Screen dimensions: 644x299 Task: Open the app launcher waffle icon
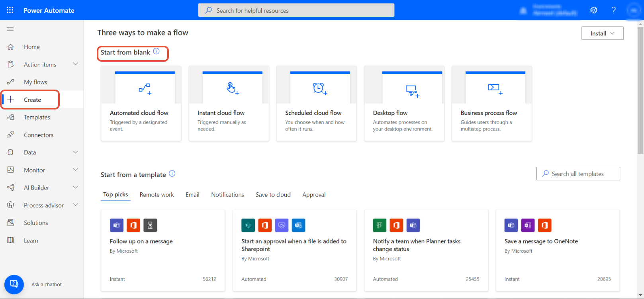coord(10,10)
